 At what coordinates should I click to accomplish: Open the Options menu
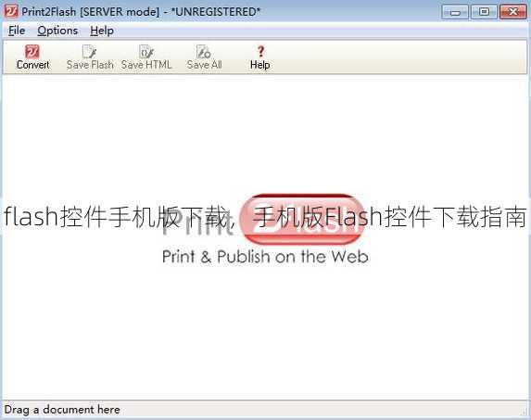coord(57,31)
